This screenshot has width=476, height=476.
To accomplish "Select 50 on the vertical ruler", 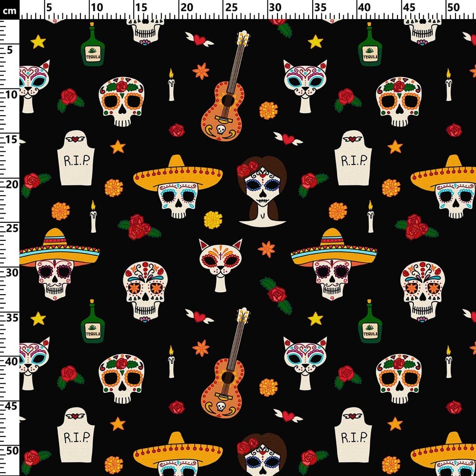I will [x=12, y=451].
